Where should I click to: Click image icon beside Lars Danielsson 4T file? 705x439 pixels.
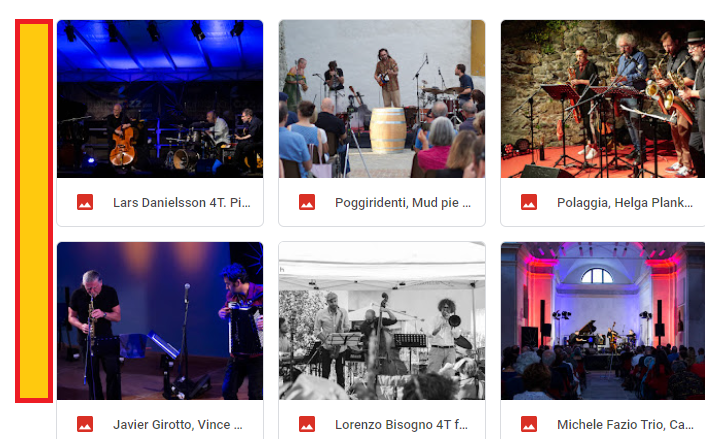click(x=85, y=202)
